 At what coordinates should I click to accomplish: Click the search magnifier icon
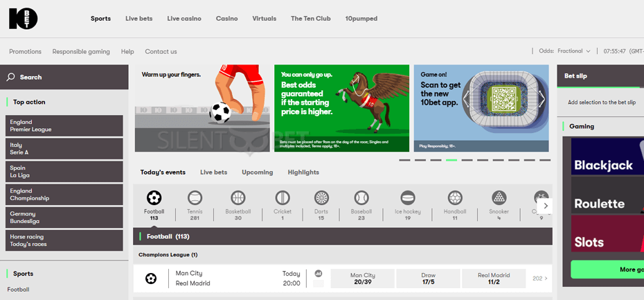[x=11, y=78]
